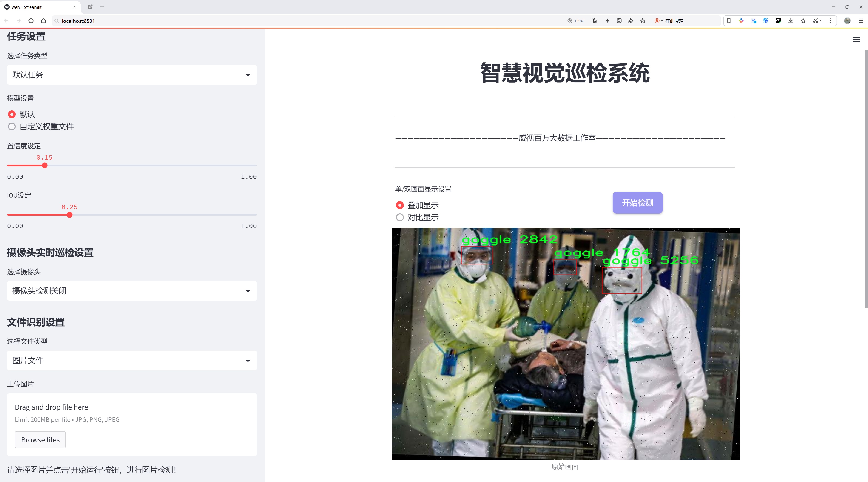Click the translate page icon in the address bar

point(594,20)
